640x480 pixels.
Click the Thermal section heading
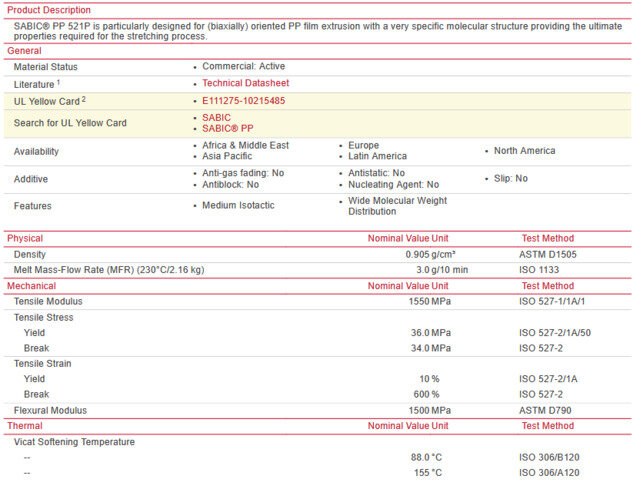click(x=25, y=426)
